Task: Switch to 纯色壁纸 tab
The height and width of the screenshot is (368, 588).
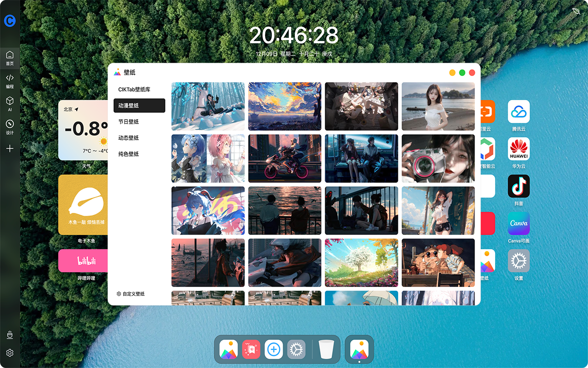Action: coord(139,154)
